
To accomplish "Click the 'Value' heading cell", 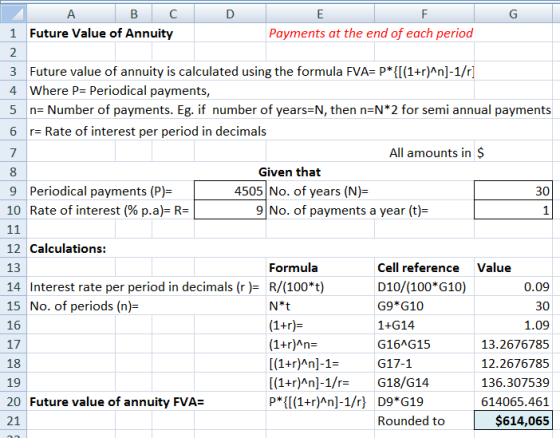I will [x=513, y=268].
